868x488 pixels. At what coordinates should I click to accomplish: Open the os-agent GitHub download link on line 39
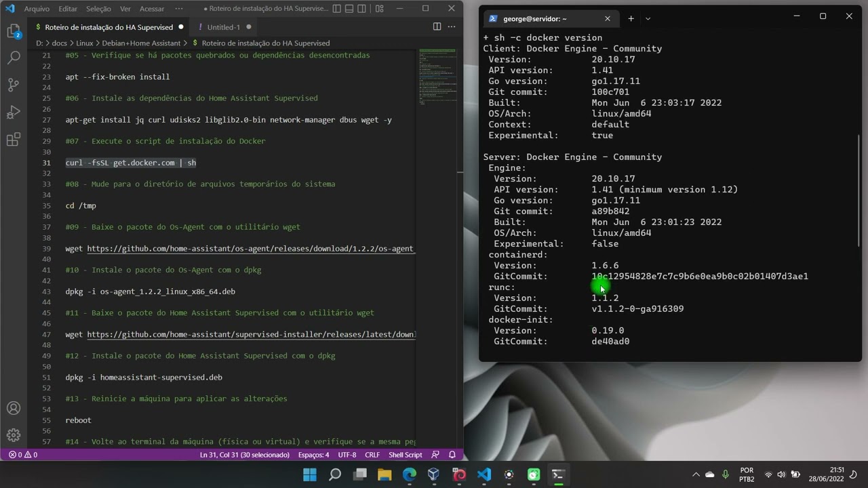coord(251,249)
